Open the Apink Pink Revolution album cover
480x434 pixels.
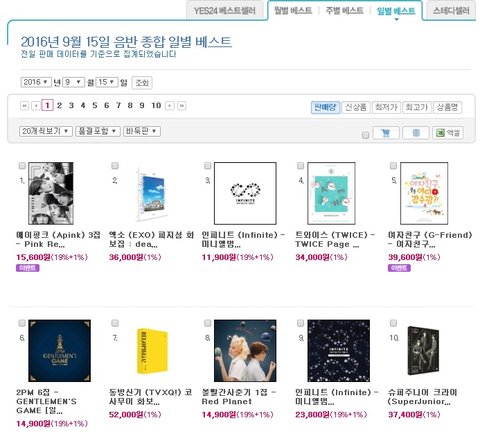51,193
